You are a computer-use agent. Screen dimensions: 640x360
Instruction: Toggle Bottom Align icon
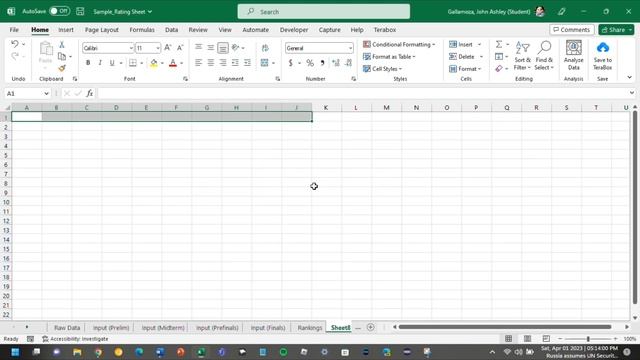(x=223, y=48)
